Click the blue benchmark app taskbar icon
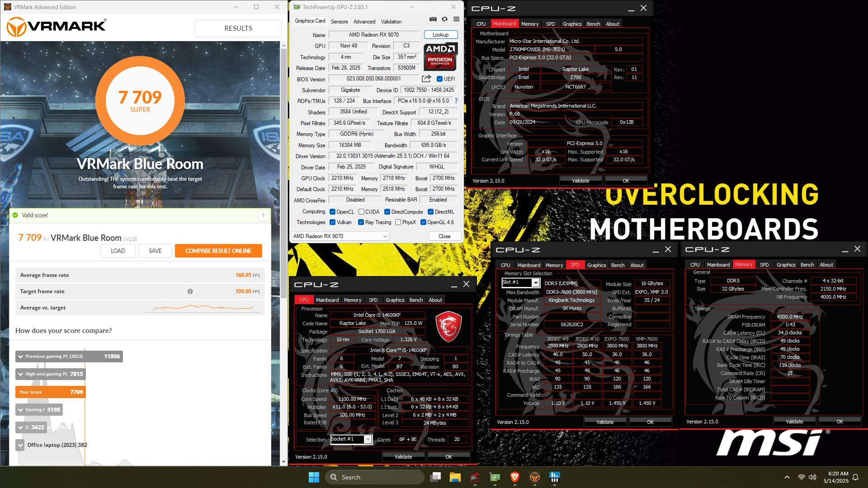The image size is (868, 488). 555,477
